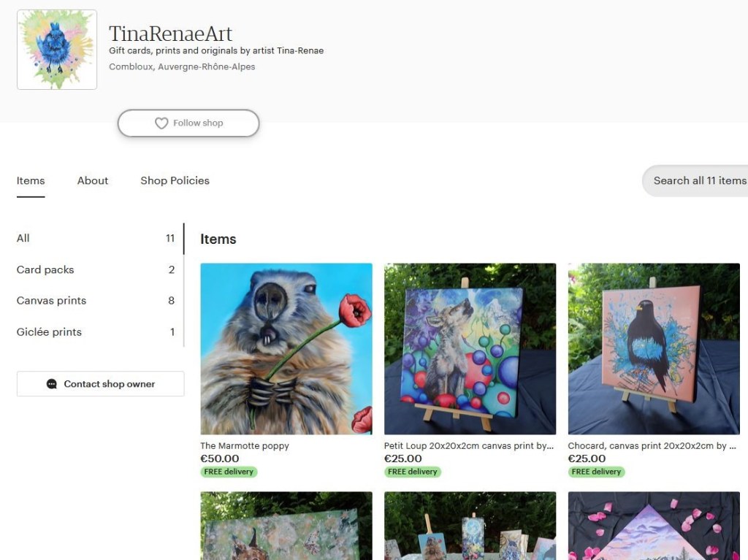The height and width of the screenshot is (560, 748).
Task: Select the Items tab
Action: click(x=31, y=180)
